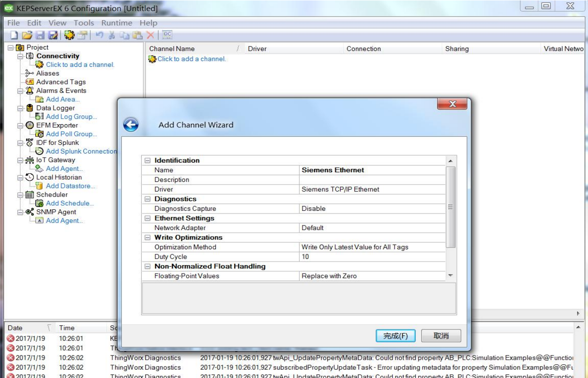Click the red Delete X toolbar icon
588x378 pixels.
click(150, 35)
